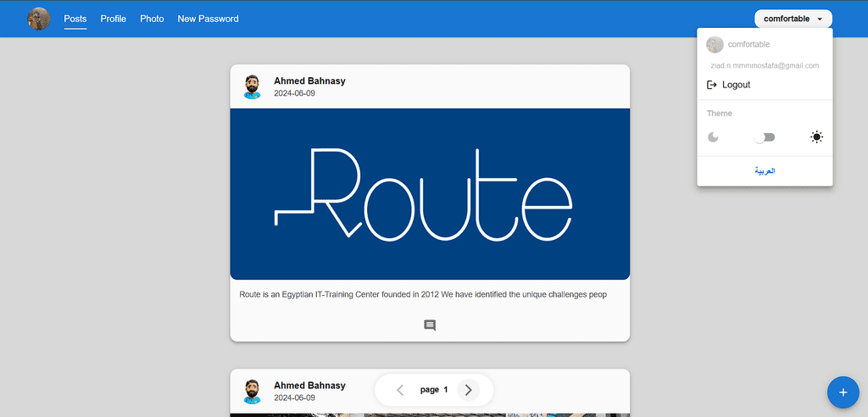Screen dimensions: 868x417
Task: Click the sun light-mode icon
Action: [x=816, y=137]
